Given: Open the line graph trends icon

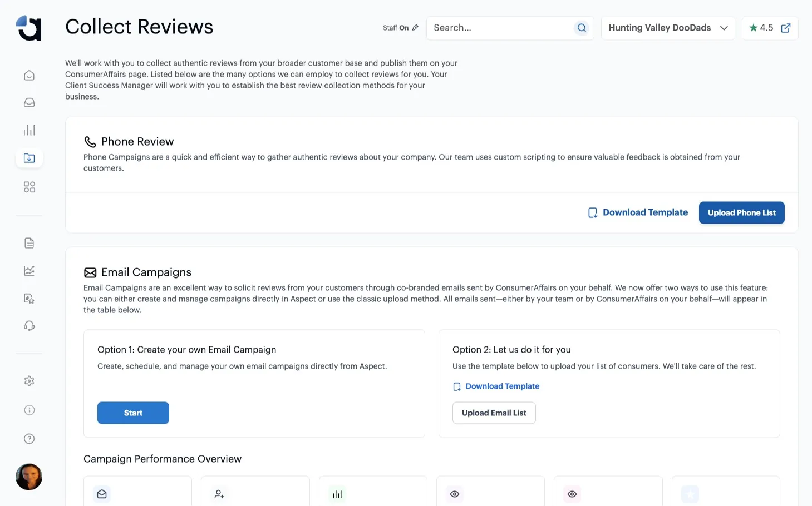Looking at the screenshot, I should tap(29, 271).
